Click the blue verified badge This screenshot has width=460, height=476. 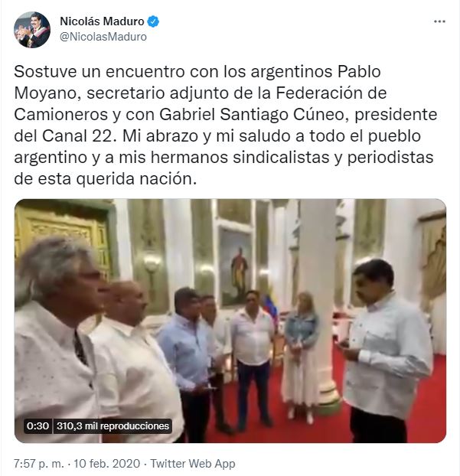click(153, 21)
